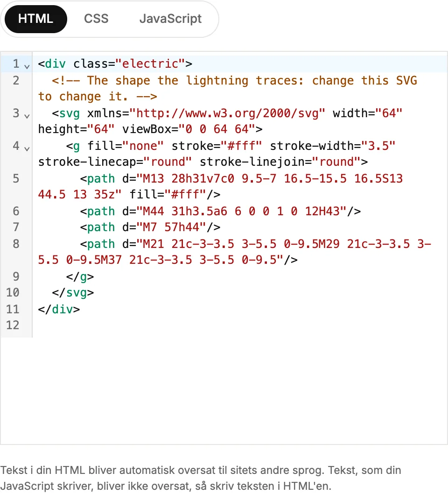
Task: Click the Danish translation hint text below editor
Action: 201,478
